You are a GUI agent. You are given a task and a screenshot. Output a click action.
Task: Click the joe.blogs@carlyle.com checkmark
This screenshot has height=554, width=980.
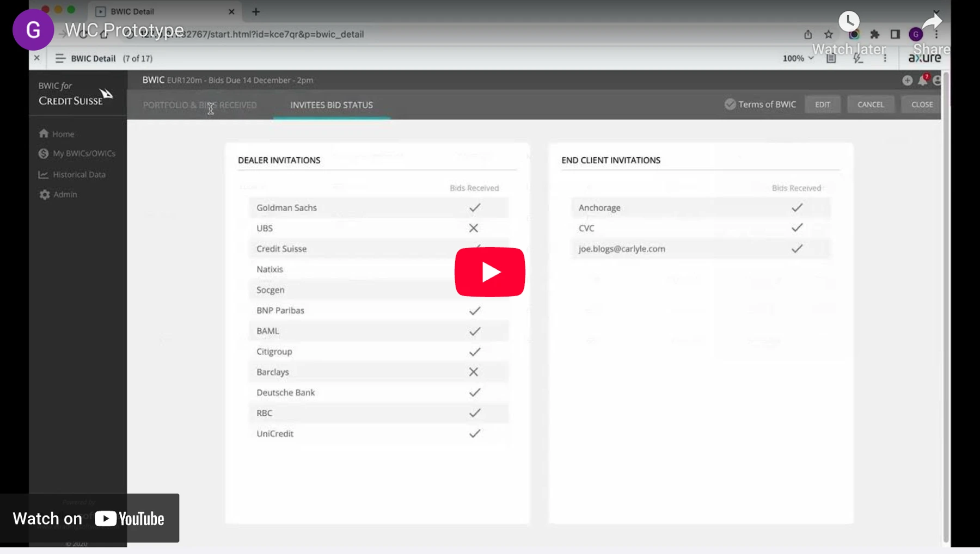point(797,248)
